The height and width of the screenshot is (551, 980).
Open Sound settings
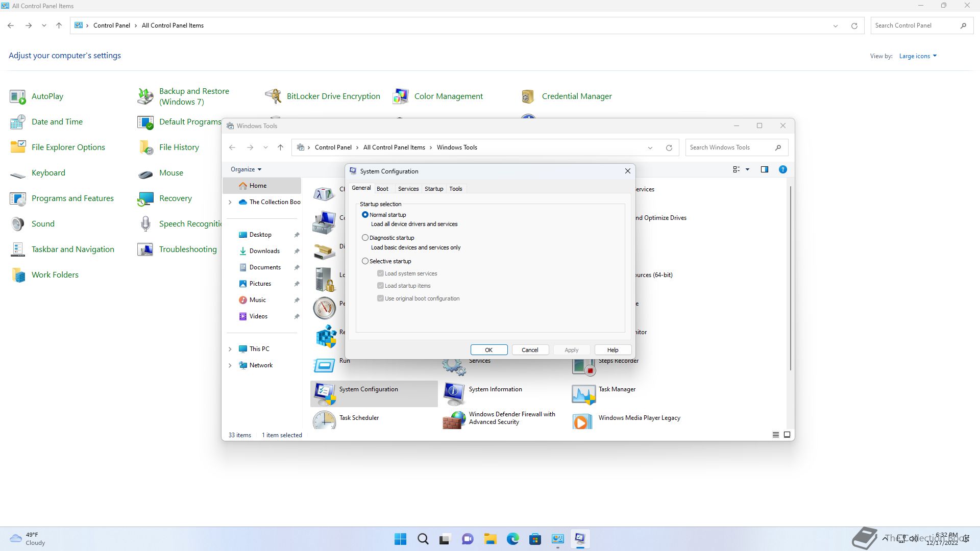pyautogui.click(x=32, y=224)
